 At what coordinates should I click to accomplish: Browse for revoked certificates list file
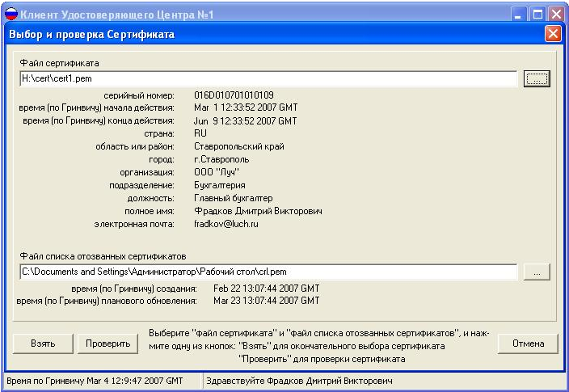tap(537, 272)
